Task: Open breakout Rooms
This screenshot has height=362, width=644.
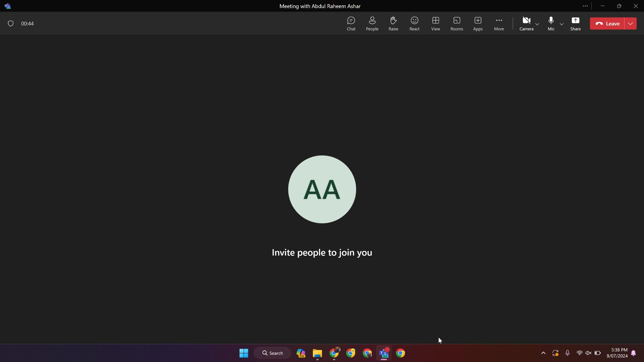Action: [457, 24]
